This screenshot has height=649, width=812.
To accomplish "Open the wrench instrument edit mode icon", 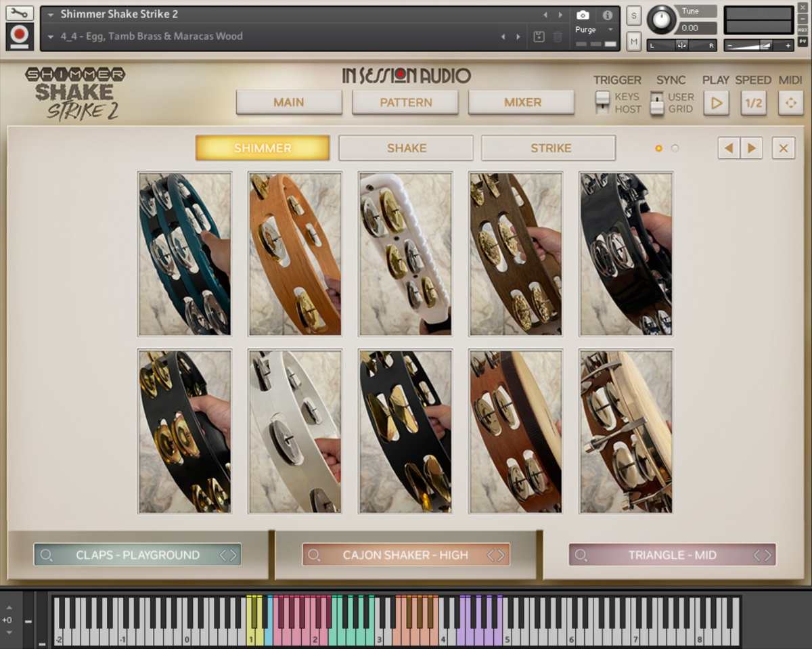I will (x=20, y=13).
